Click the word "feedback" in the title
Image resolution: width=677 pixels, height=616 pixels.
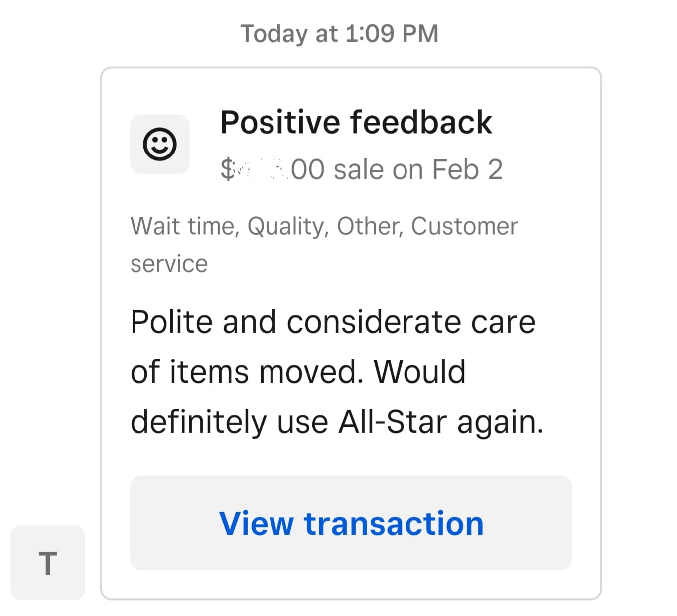tap(421, 122)
